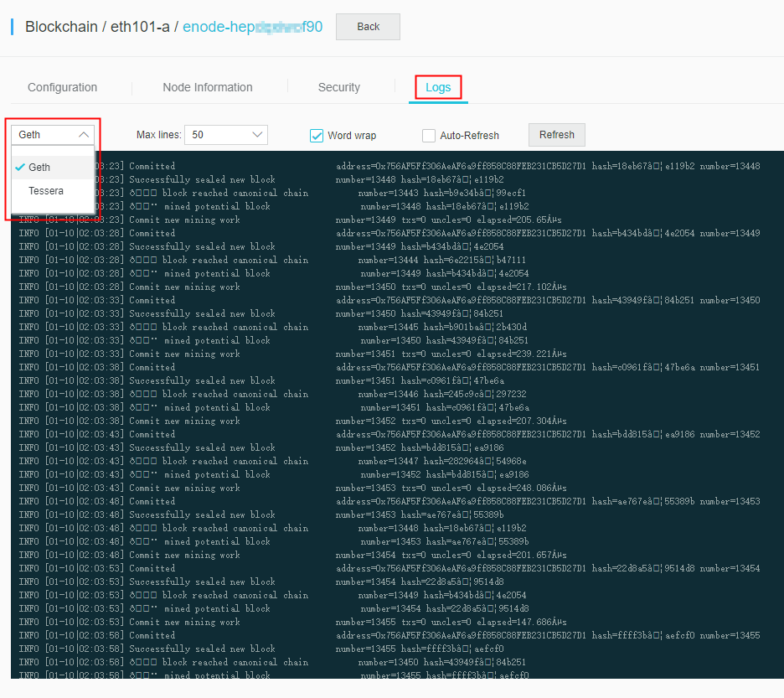
Task: Collapse the Geth log source dropdown
Action: [x=53, y=135]
